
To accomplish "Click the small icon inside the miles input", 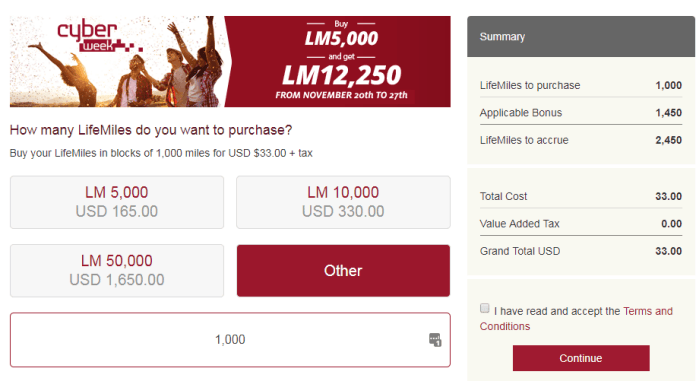I will point(435,340).
